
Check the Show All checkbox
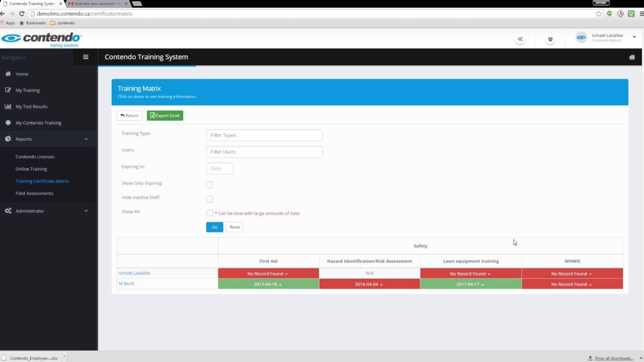[209, 213]
